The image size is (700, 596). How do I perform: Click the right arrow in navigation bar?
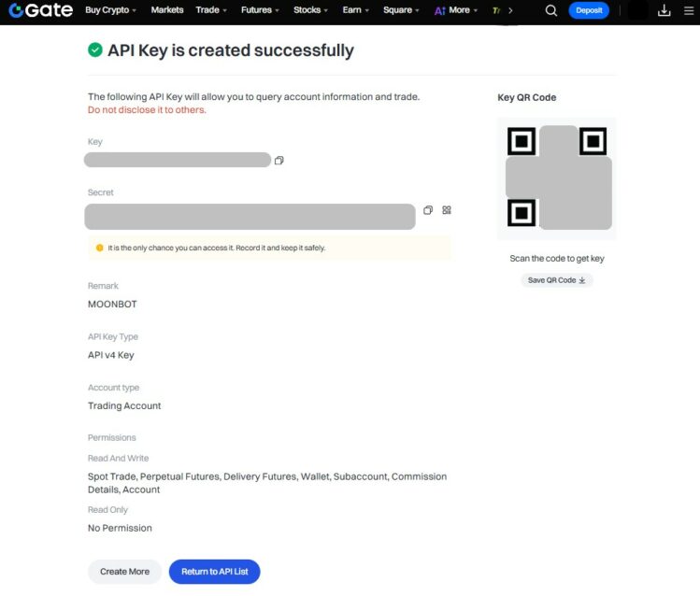point(510,10)
